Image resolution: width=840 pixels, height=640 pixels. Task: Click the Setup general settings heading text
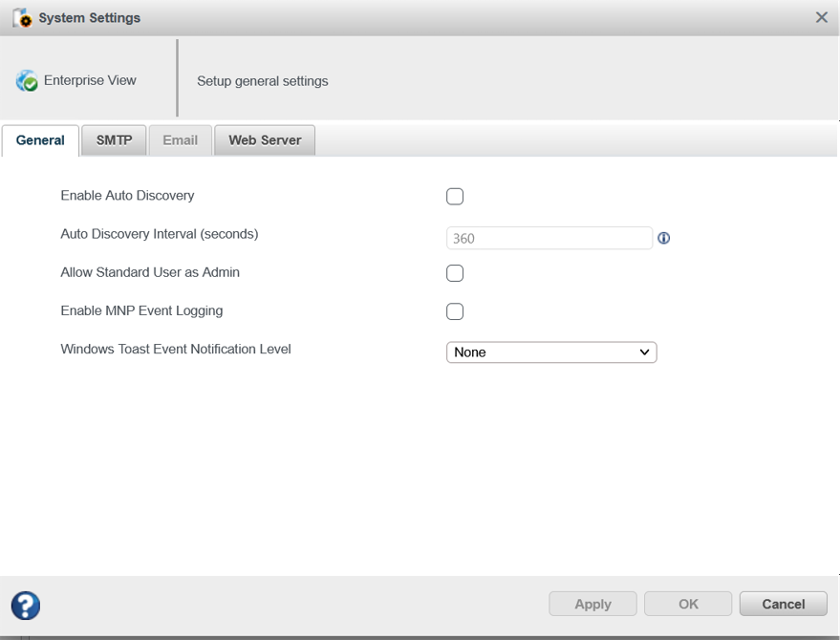(x=263, y=81)
